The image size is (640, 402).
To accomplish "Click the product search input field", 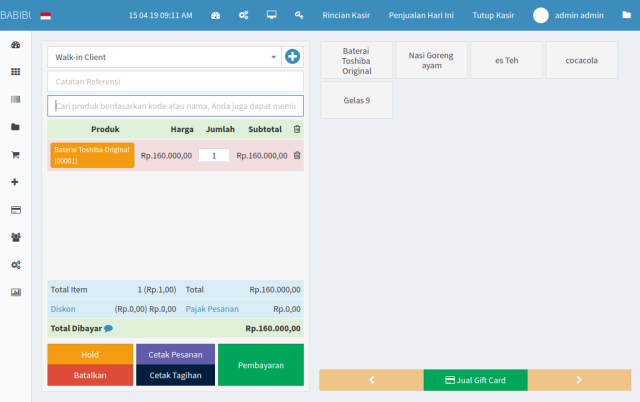I will click(175, 106).
